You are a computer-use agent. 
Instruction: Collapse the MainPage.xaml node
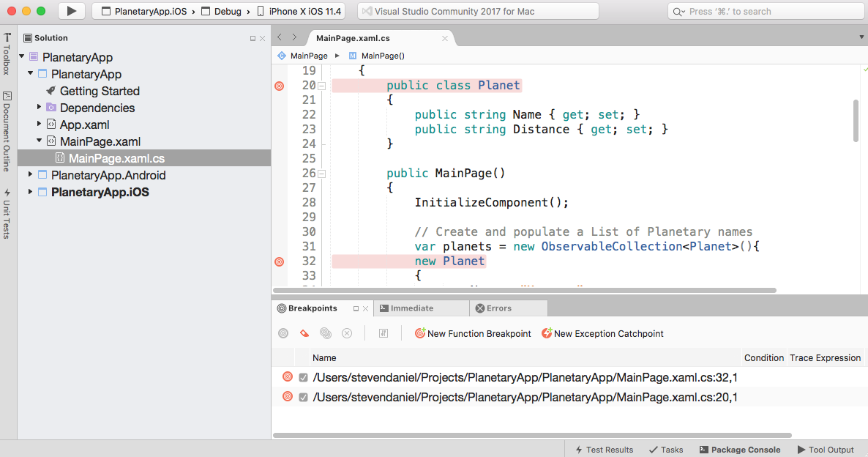[x=40, y=141]
